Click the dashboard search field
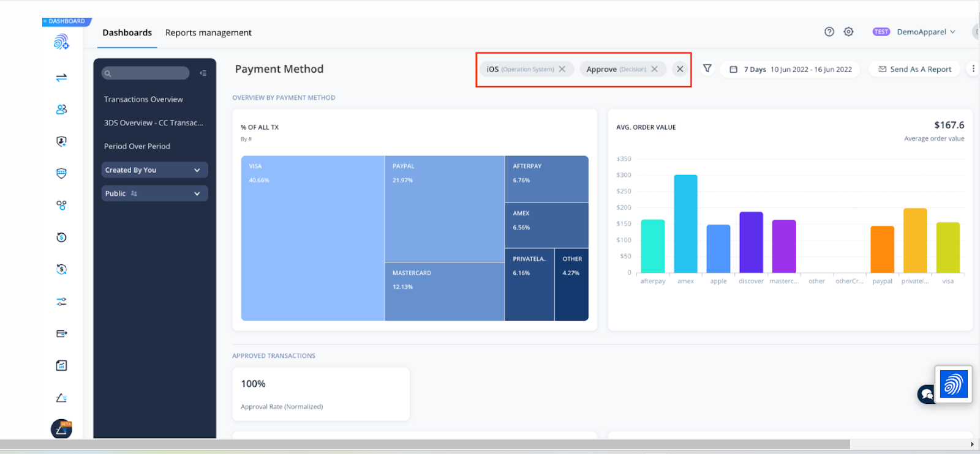This screenshot has height=454, width=980. [x=147, y=73]
